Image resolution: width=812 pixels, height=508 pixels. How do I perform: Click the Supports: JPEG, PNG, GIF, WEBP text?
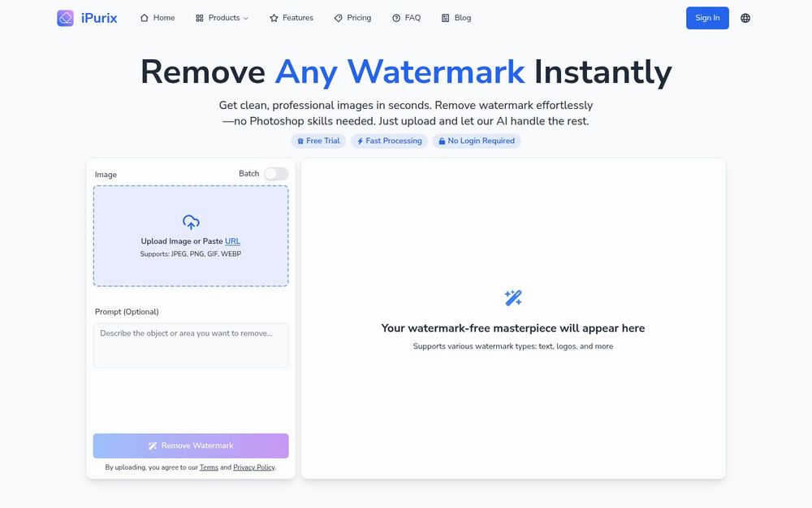[191, 254]
